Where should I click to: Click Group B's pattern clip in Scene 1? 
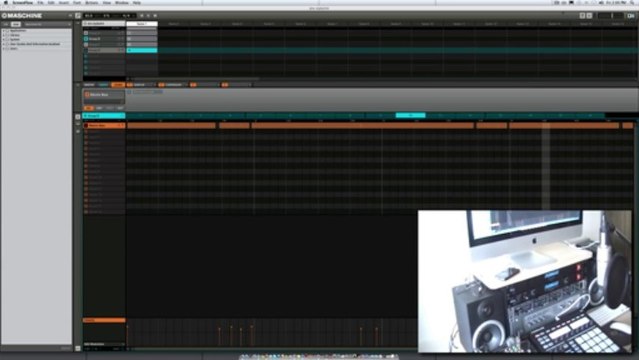click(142, 39)
